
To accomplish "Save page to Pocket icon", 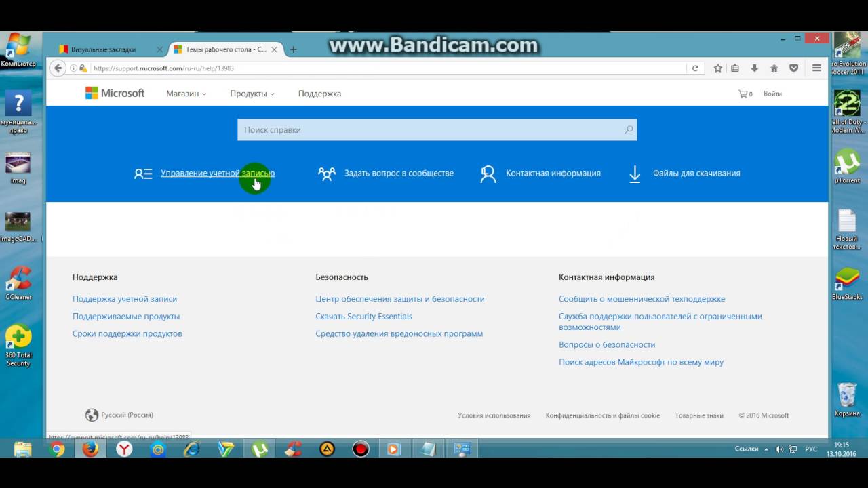I will (x=793, y=68).
